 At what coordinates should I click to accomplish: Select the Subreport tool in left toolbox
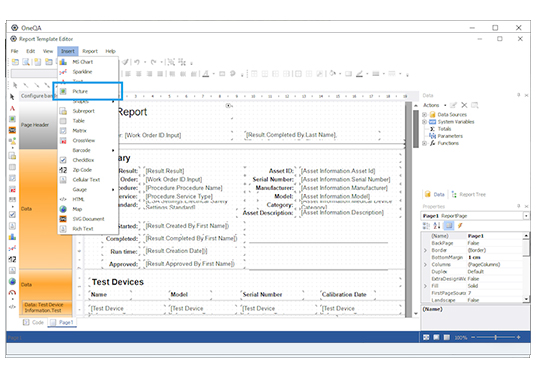12,156
